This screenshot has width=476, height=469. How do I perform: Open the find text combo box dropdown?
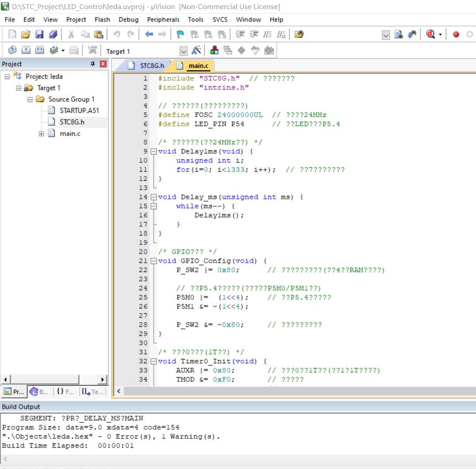[x=386, y=35]
